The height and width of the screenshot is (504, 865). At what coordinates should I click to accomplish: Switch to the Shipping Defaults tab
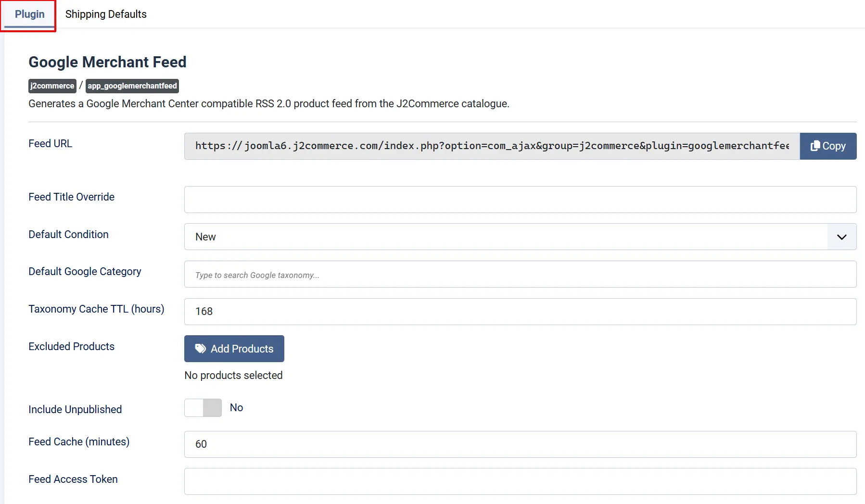click(106, 14)
